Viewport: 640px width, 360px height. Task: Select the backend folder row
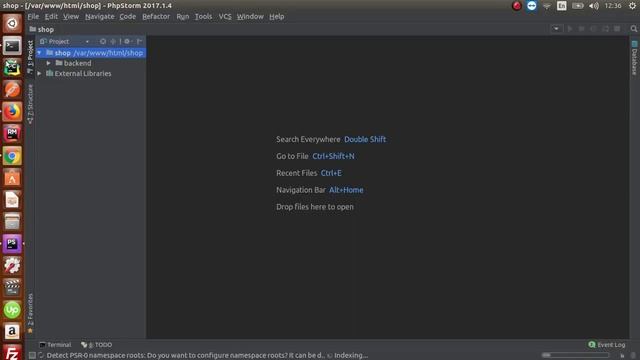(x=91, y=63)
